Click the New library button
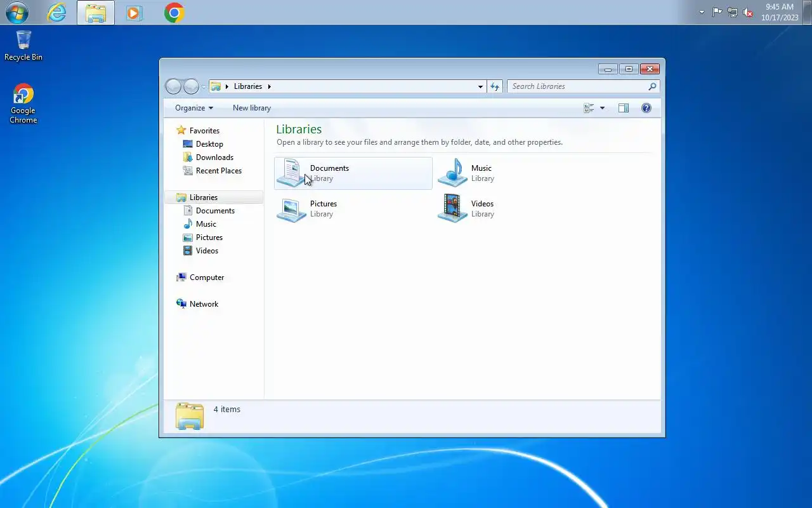Viewport: 812px width, 508px height. (252, 108)
